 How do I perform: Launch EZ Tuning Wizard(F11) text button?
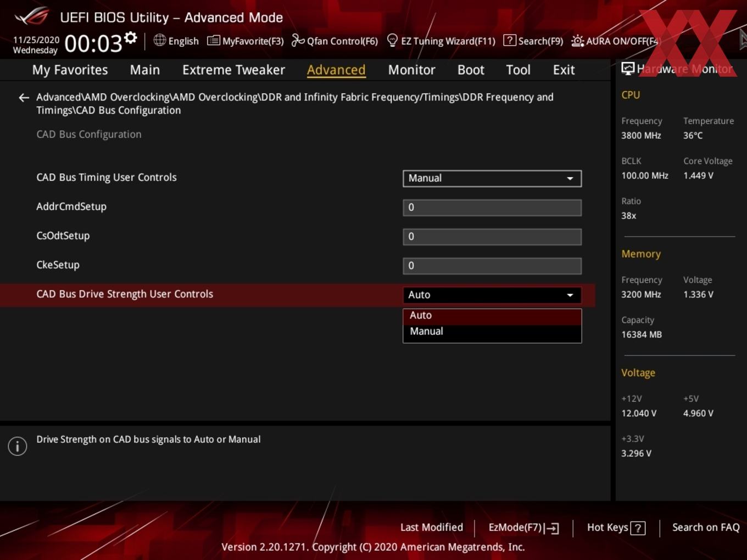tap(448, 41)
